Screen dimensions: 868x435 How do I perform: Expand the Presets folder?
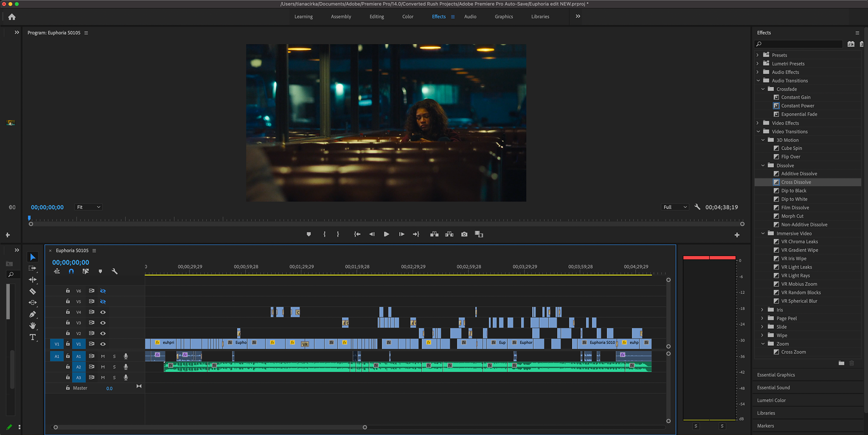coord(758,55)
